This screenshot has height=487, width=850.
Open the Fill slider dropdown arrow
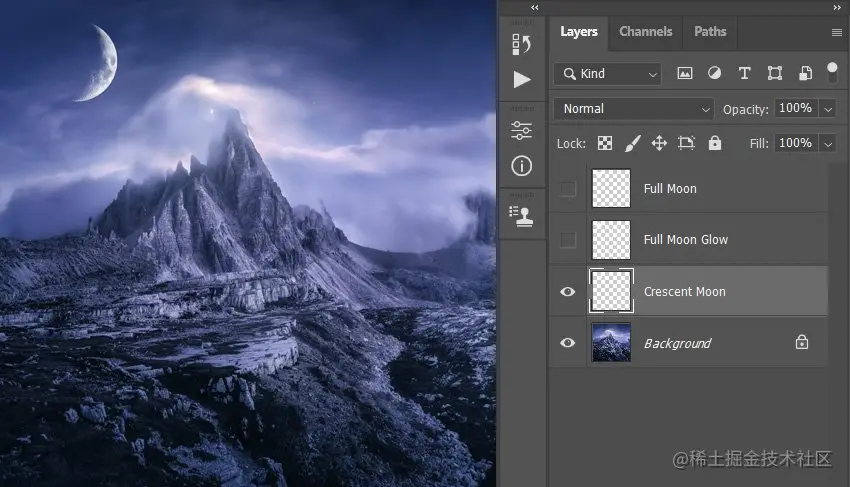[x=828, y=144]
